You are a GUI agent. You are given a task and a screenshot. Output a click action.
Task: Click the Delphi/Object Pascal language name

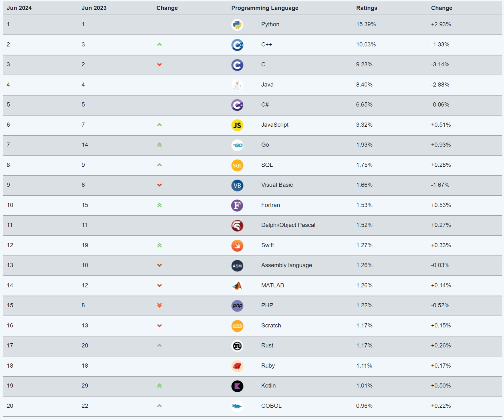click(288, 225)
